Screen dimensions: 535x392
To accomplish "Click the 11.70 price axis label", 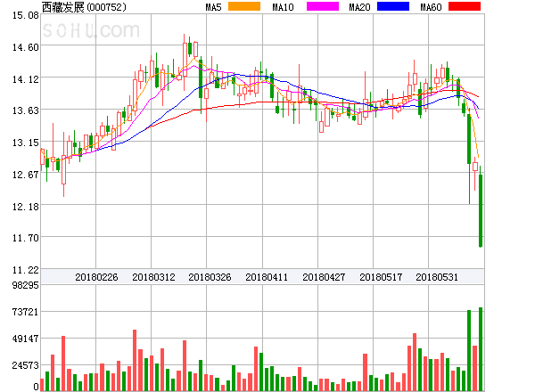I will [26, 238].
